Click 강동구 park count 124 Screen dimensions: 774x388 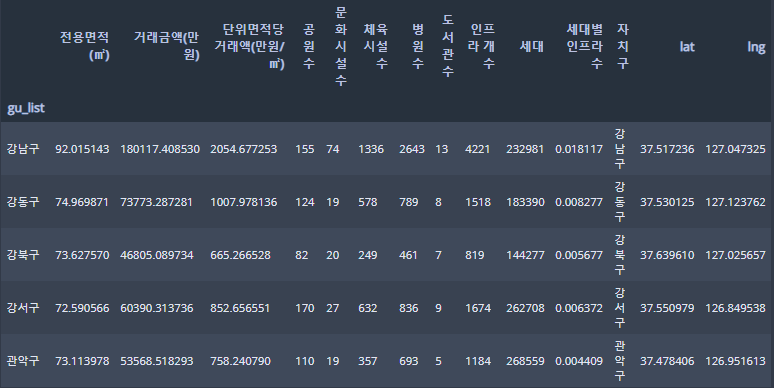305,202
